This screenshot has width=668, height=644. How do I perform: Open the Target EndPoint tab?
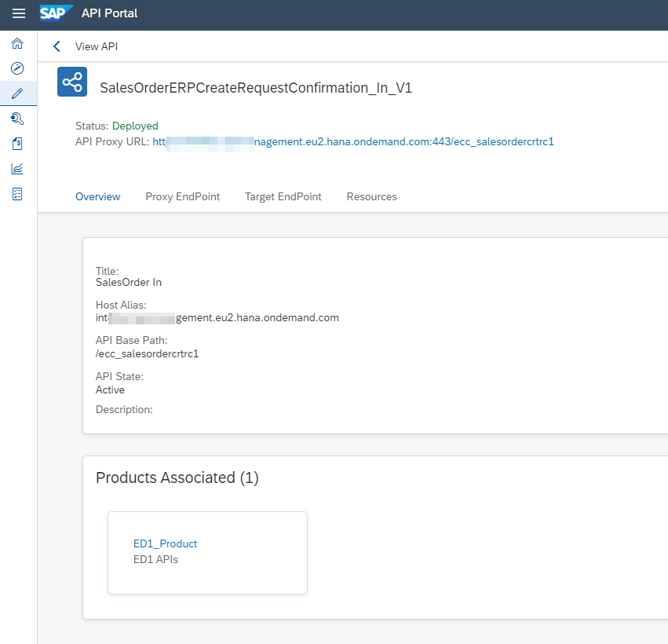click(x=283, y=196)
